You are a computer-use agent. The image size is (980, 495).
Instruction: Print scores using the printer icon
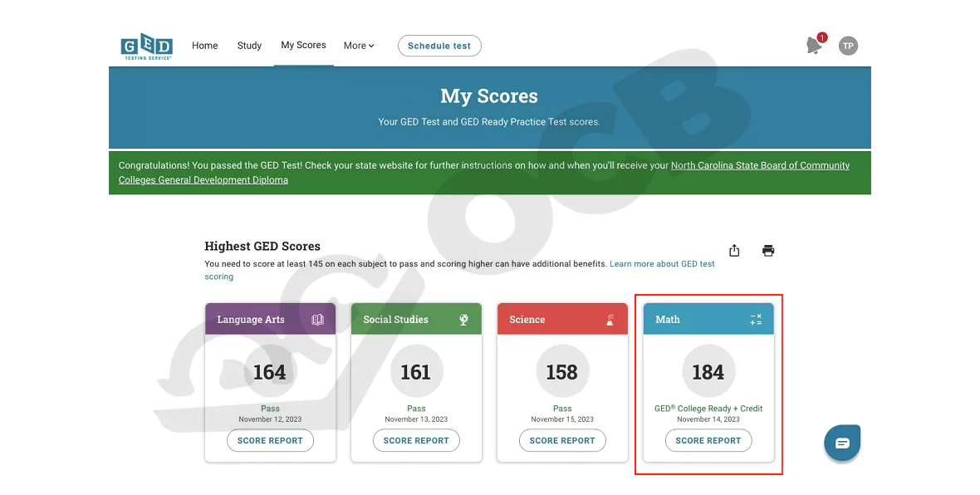[768, 251]
